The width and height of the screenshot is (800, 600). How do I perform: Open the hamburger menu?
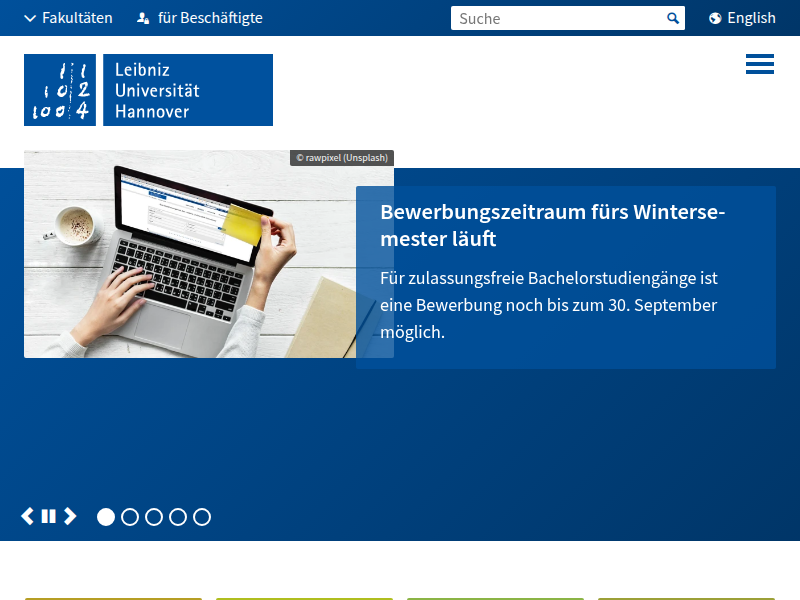tap(760, 64)
